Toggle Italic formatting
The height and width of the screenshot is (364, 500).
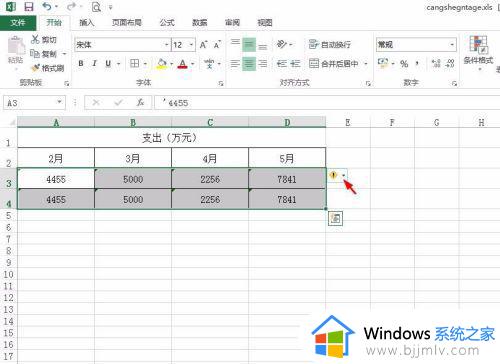(x=95, y=63)
